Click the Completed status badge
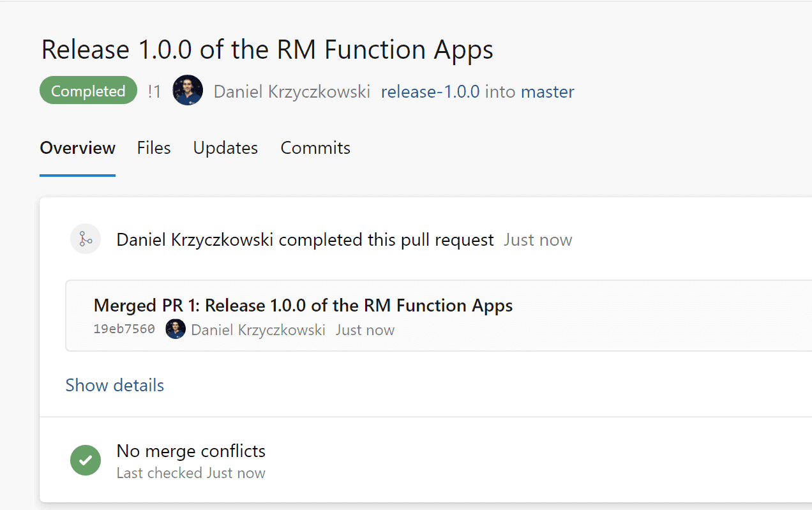The width and height of the screenshot is (812, 510). [87, 90]
